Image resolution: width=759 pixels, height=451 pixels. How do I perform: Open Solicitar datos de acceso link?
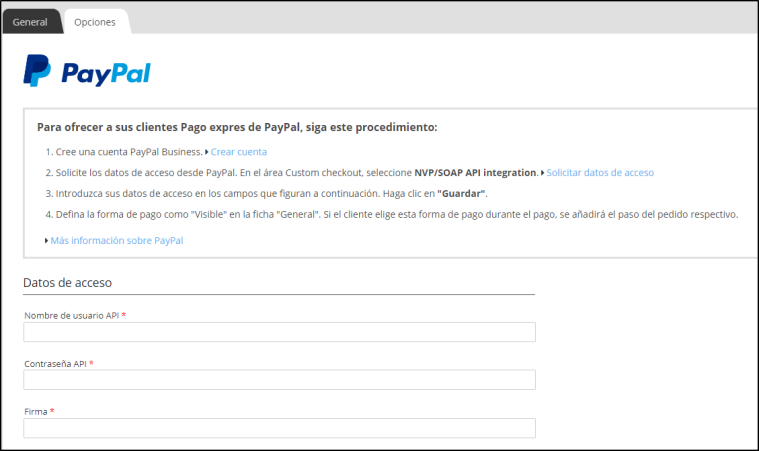tap(600, 173)
